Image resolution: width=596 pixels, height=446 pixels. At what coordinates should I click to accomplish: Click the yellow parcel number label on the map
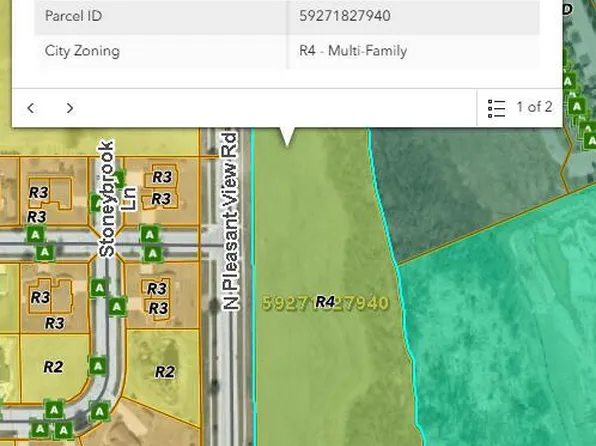(326, 303)
